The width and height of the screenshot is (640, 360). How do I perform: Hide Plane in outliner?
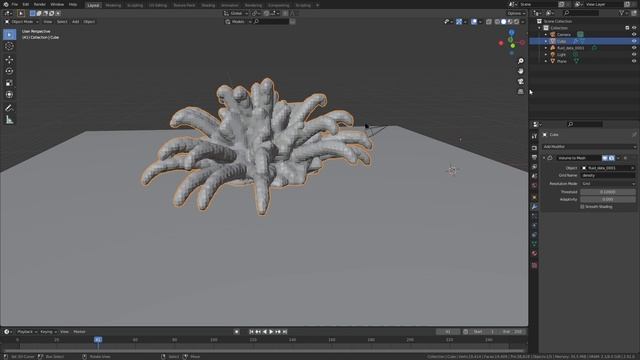[634, 61]
